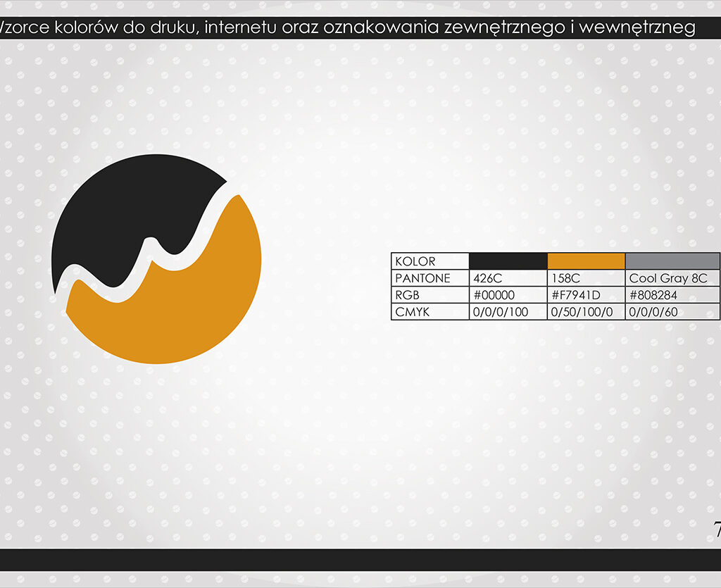Click the KOLOR row header cell

430,261
